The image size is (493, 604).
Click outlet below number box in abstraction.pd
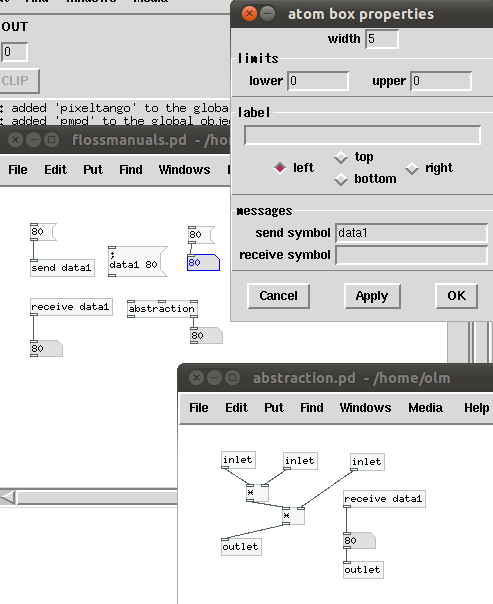click(x=363, y=570)
